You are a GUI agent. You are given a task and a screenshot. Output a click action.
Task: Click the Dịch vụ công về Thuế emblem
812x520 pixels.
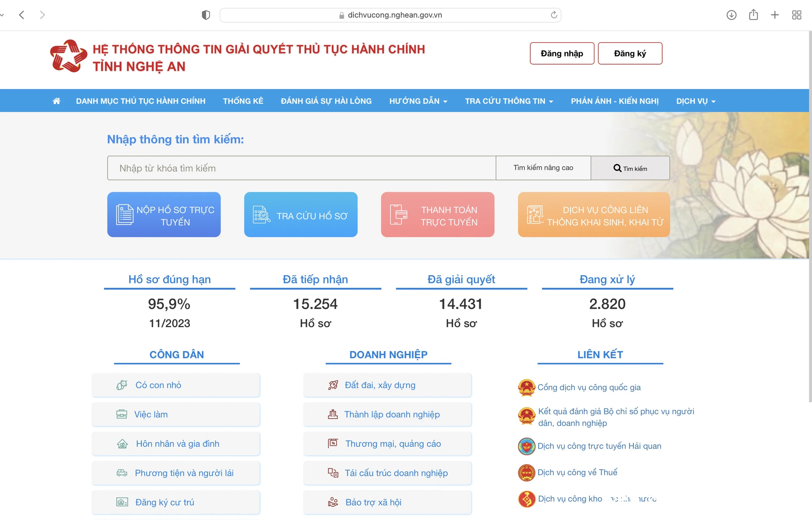(526, 472)
